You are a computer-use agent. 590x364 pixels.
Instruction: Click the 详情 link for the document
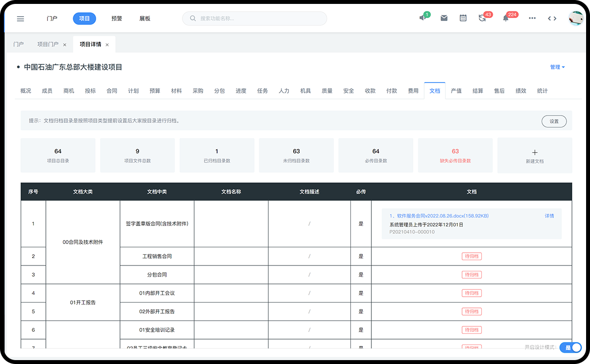pos(549,216)
